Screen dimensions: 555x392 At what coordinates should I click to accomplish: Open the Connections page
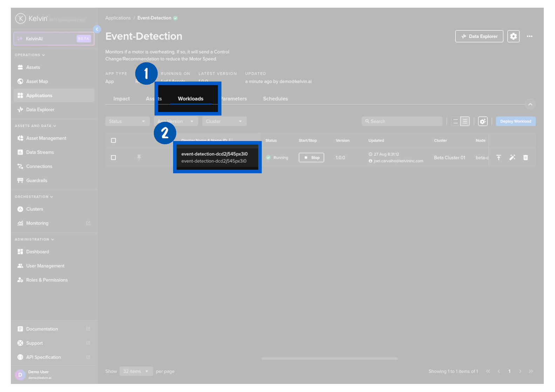tap(54, 166)
